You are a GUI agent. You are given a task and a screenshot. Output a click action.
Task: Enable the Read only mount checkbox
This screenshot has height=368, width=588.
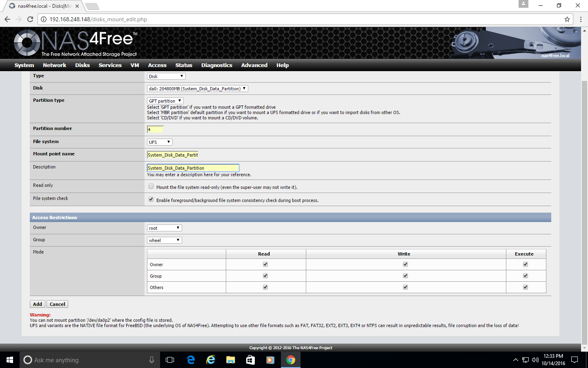click(x=151, y=186)
